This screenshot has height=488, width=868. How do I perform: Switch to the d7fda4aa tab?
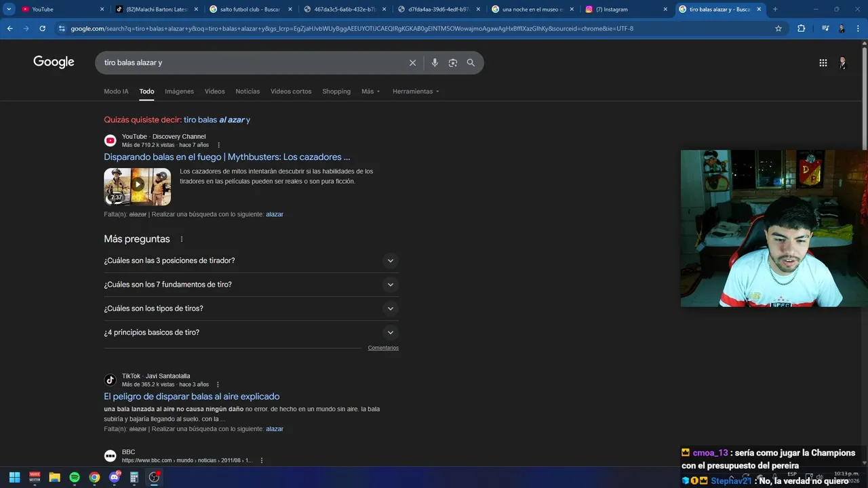point(437,9)
